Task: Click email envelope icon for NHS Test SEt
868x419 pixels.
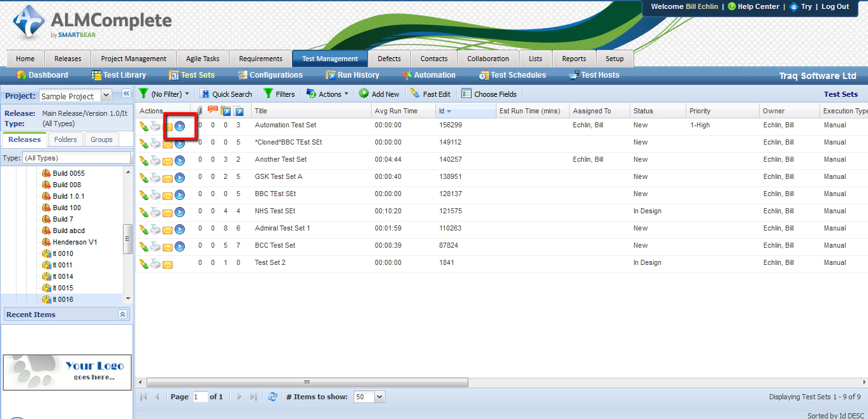Action: click(168, 212)
